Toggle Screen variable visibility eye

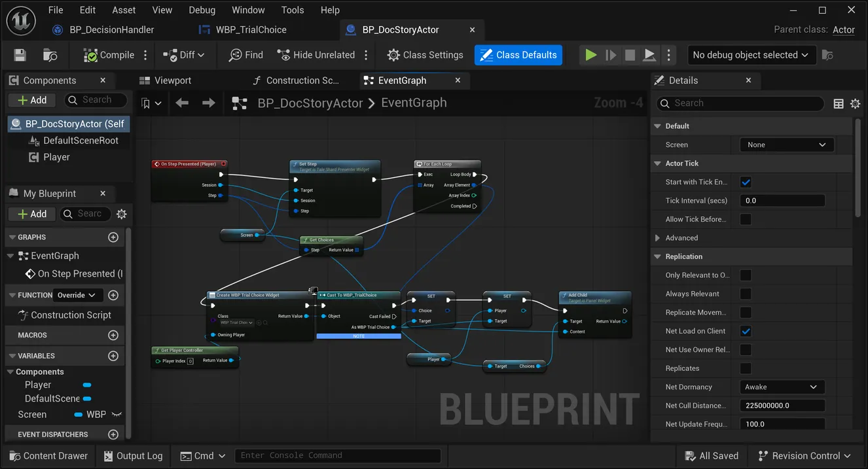117,414
